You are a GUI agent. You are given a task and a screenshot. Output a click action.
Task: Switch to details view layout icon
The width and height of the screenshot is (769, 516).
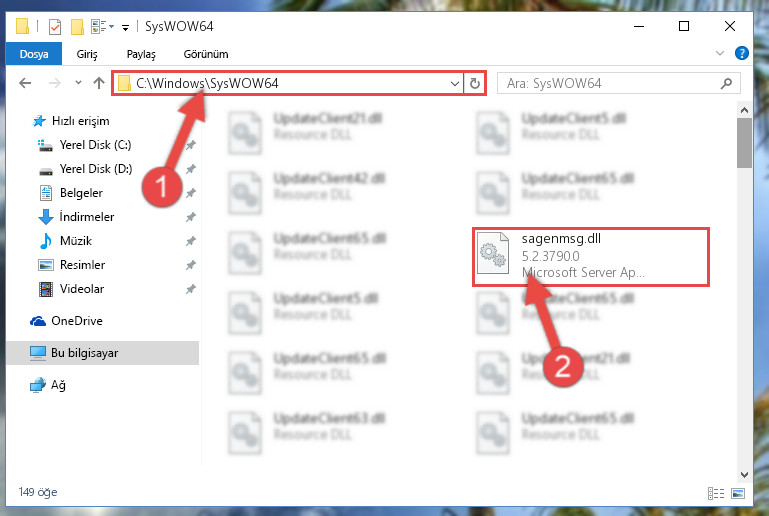tap(716, 493)
